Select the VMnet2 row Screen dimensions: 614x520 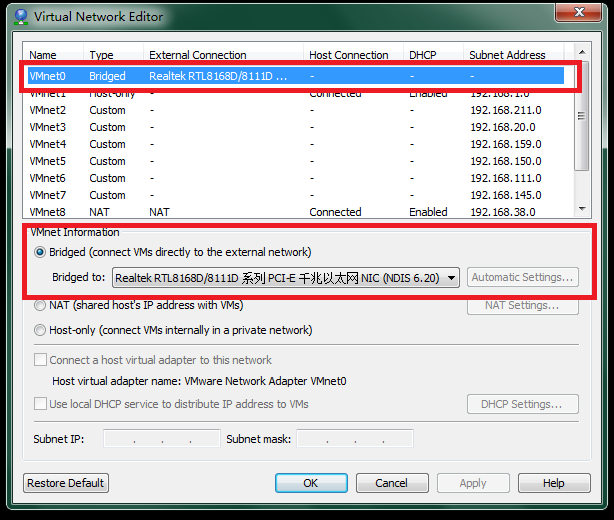(296, 110)
